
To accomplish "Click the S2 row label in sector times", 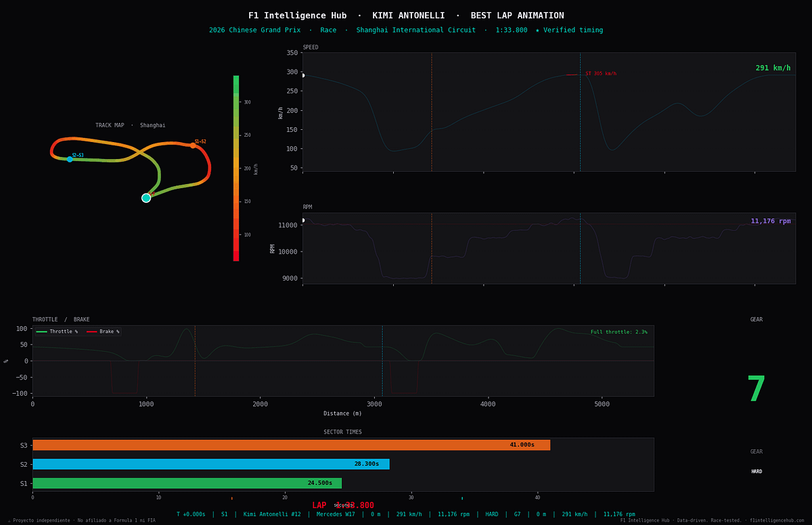I will pyautogui.click(x=24, y=464).
